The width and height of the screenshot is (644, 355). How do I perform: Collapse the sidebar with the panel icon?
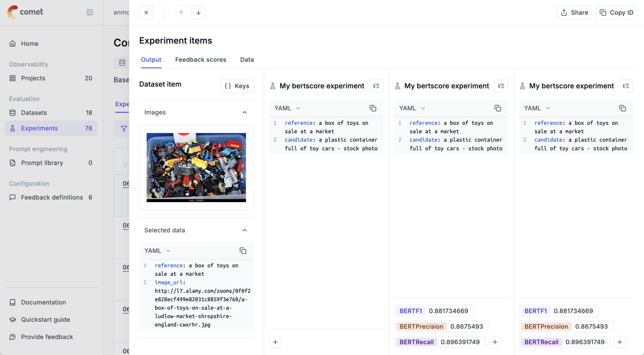tap(90, 12)
